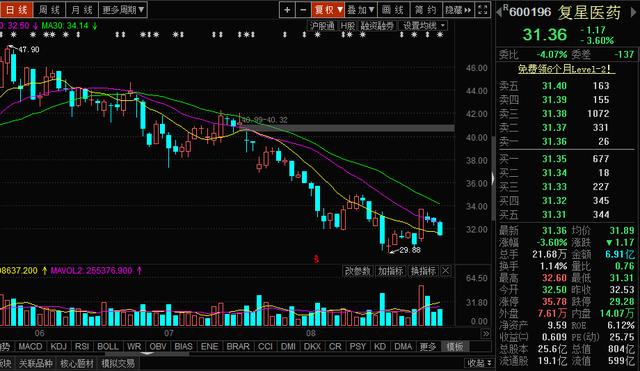Zoom in chart with plus button
Screen dimensions: 640x371
coord(287,10)
